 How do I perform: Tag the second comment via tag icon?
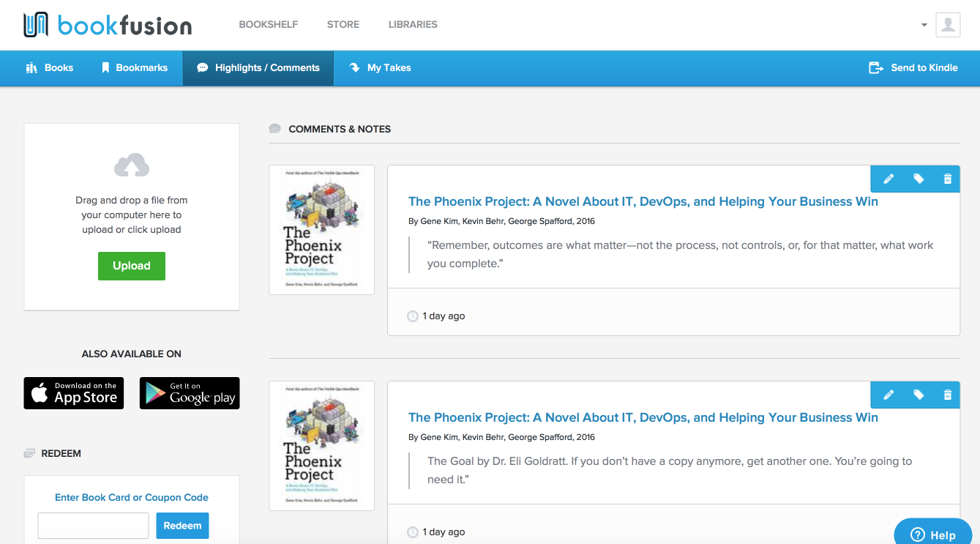pos(919,395)
